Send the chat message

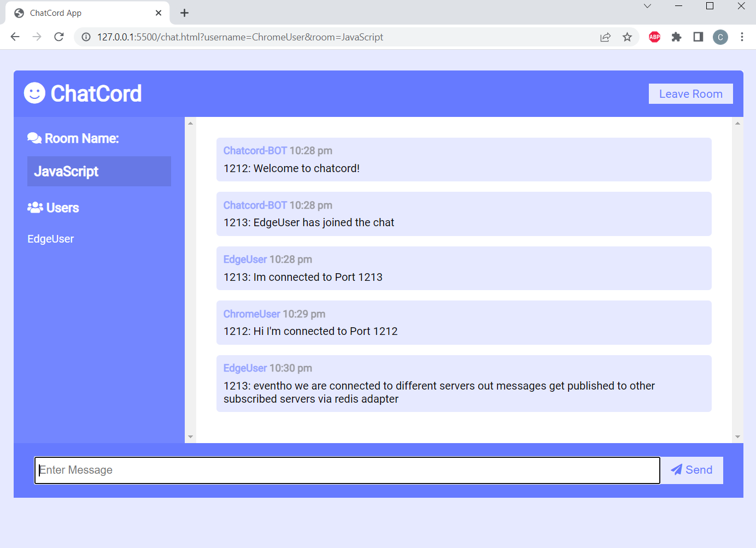tap(691, 470)
